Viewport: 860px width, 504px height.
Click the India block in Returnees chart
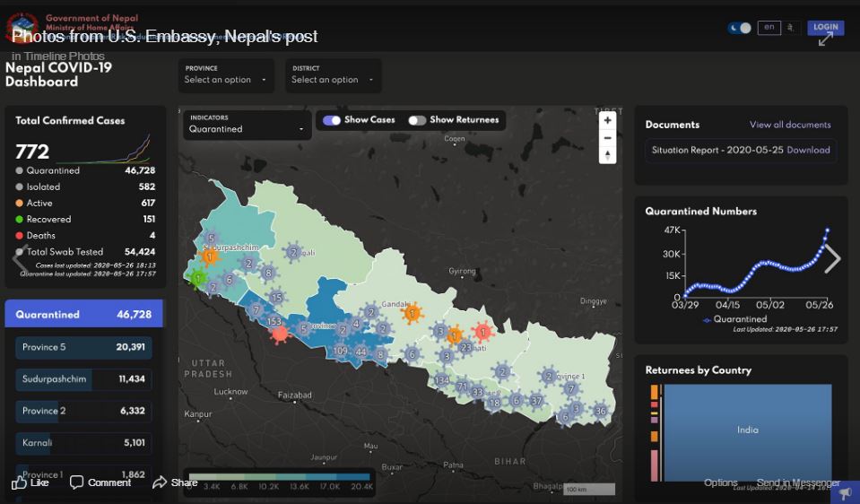coord(748,433)
